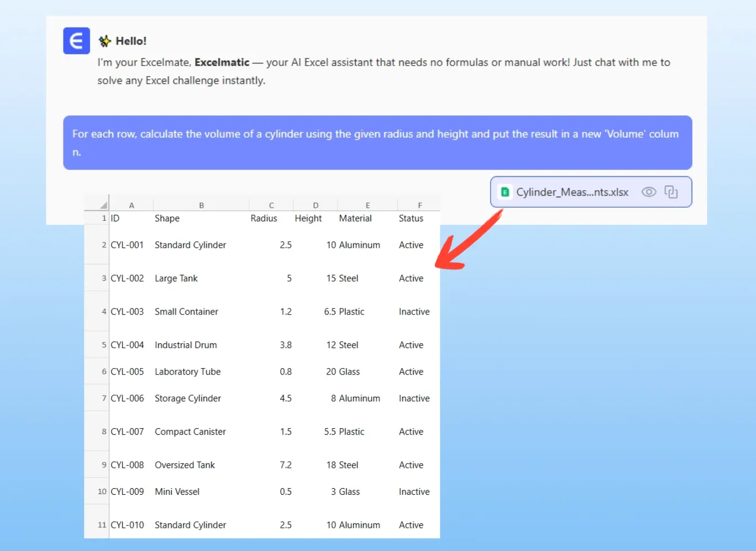Select column A header
This screenshot has width=756, height=551.
coord(132,205)
